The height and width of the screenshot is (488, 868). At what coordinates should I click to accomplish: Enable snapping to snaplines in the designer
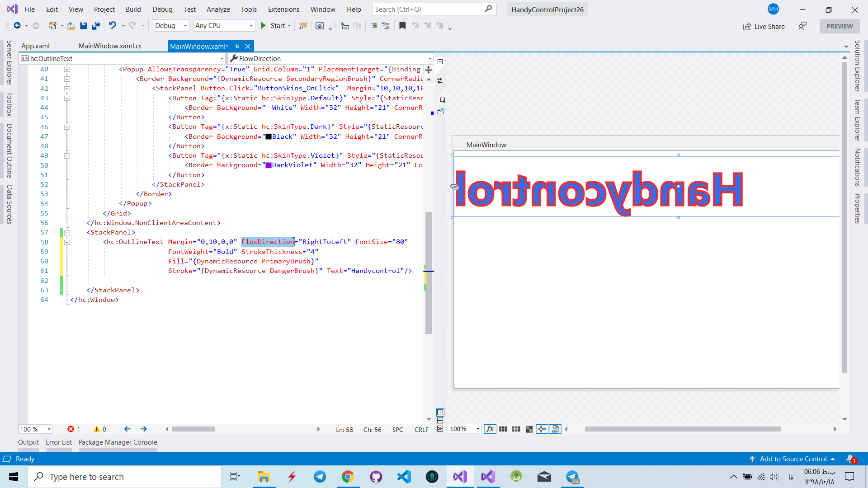[x=542, y=429]
